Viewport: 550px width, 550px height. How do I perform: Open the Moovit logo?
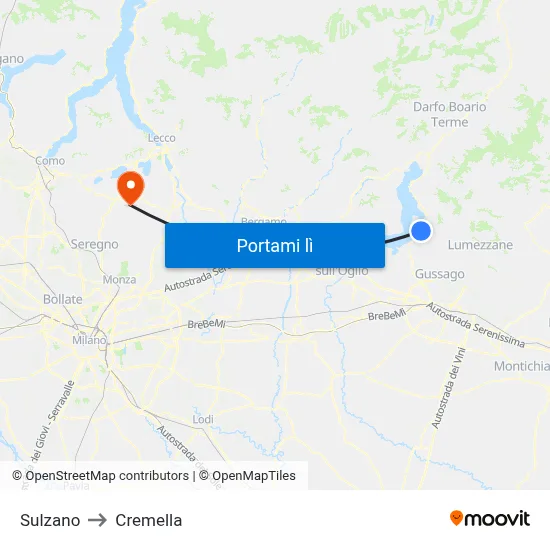click(x=490, y=518)
